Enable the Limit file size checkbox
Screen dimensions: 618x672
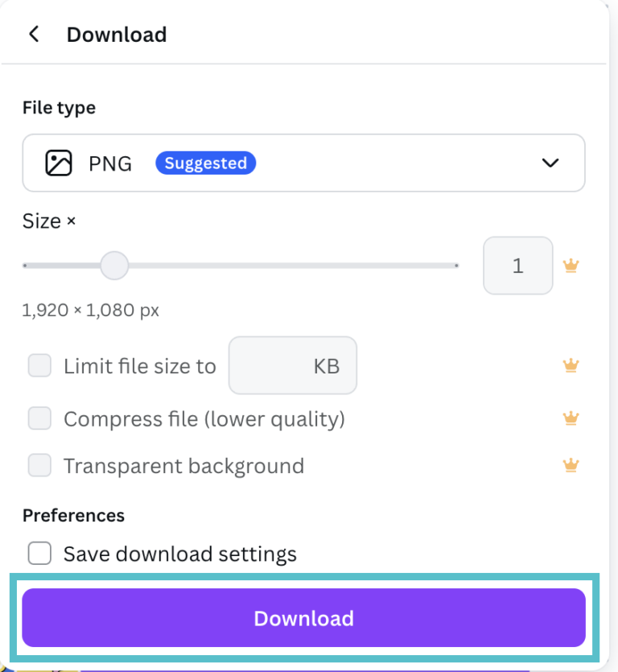point(39,366)
